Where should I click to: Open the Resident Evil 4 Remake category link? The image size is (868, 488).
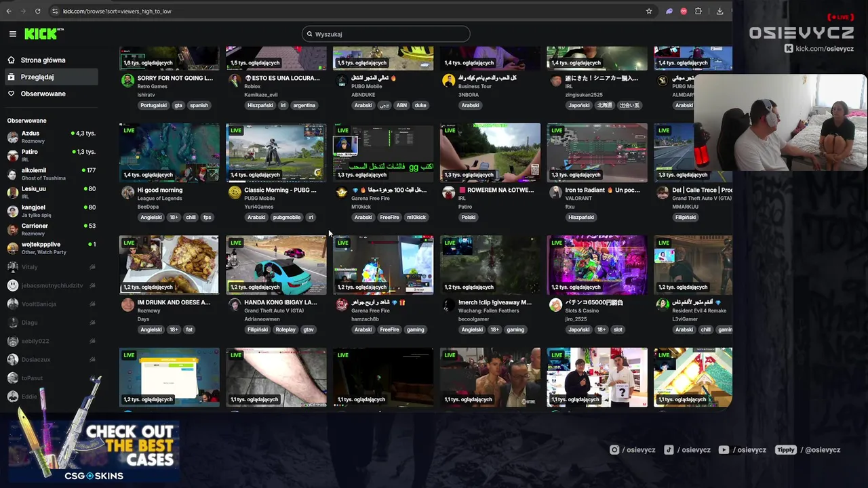pos(699,311)
